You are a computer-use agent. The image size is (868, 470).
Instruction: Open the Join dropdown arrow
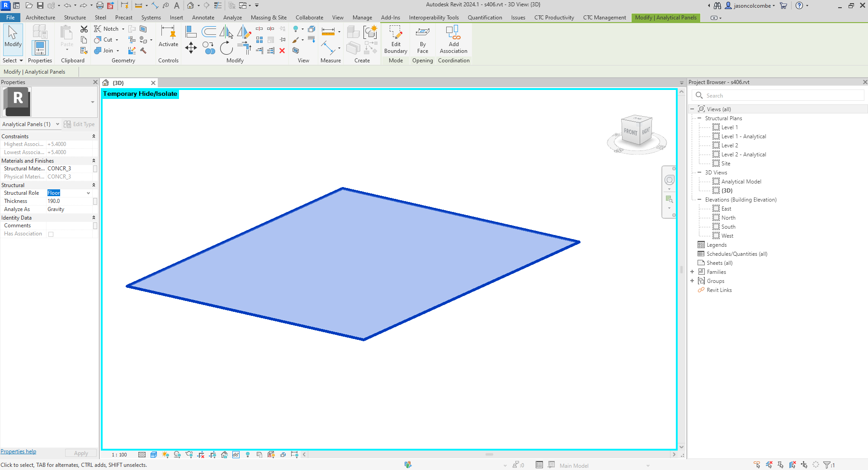click(x=118, y=51)
